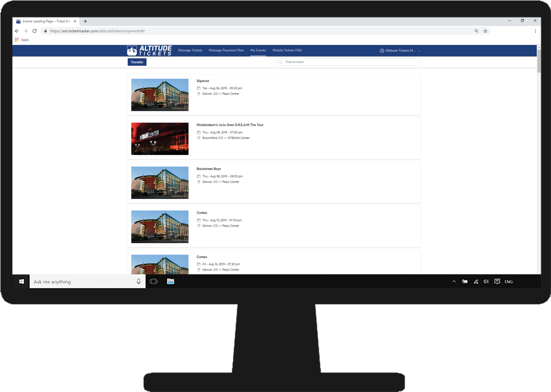Click location pin for 1STBANK Center

[x=199, y=138]
